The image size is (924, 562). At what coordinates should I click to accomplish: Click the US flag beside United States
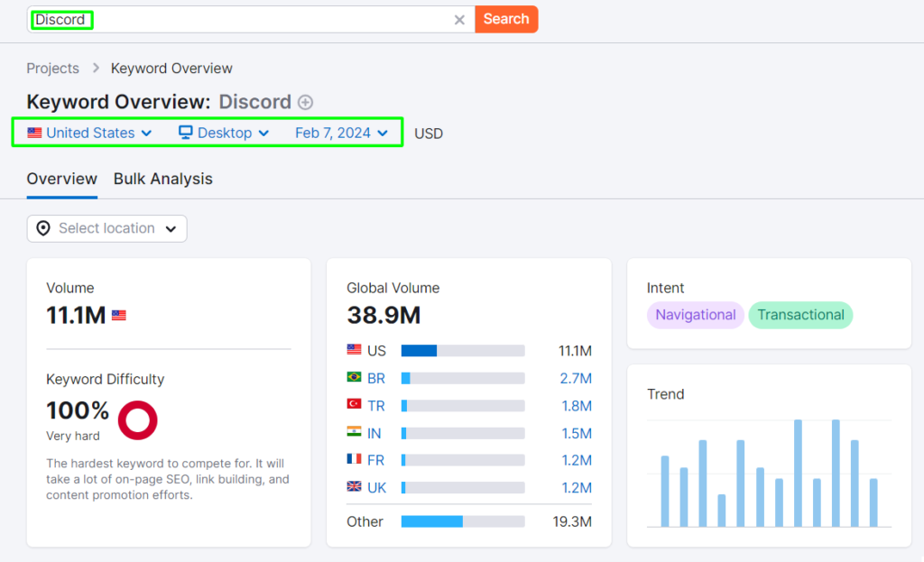(35, 133)
